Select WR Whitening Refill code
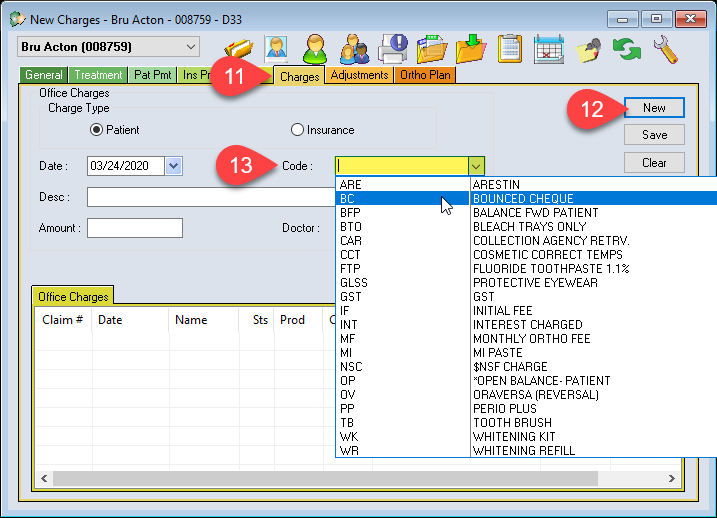The height and width of the screenshot is (518, 717). [526, 451]
